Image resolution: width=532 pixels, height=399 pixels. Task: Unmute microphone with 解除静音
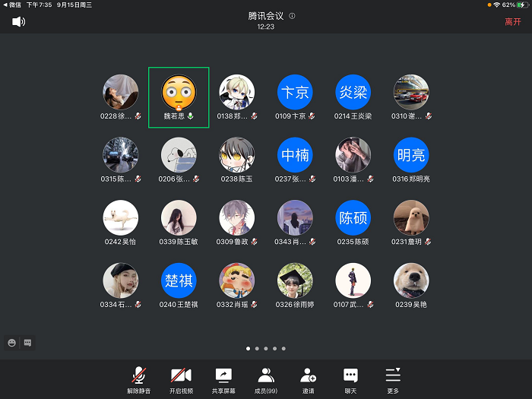tap(138, 378)
